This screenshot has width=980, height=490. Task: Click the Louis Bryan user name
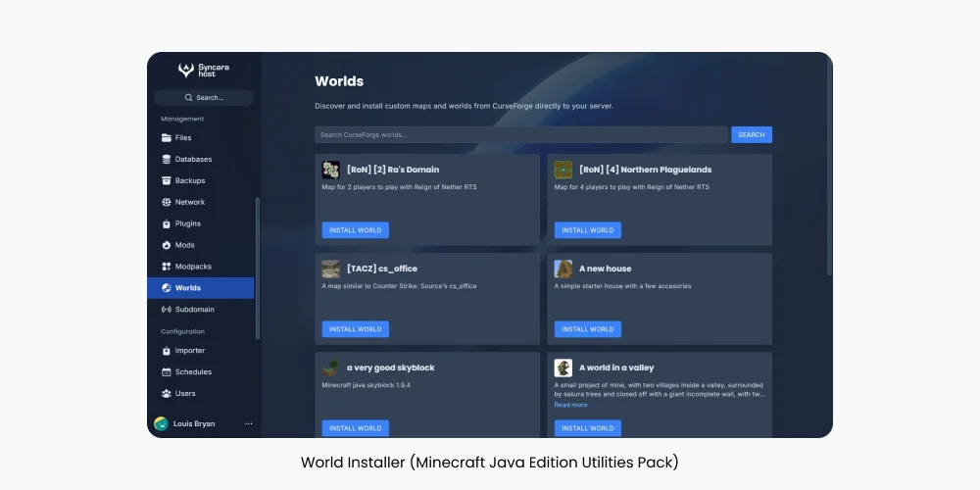194,423
